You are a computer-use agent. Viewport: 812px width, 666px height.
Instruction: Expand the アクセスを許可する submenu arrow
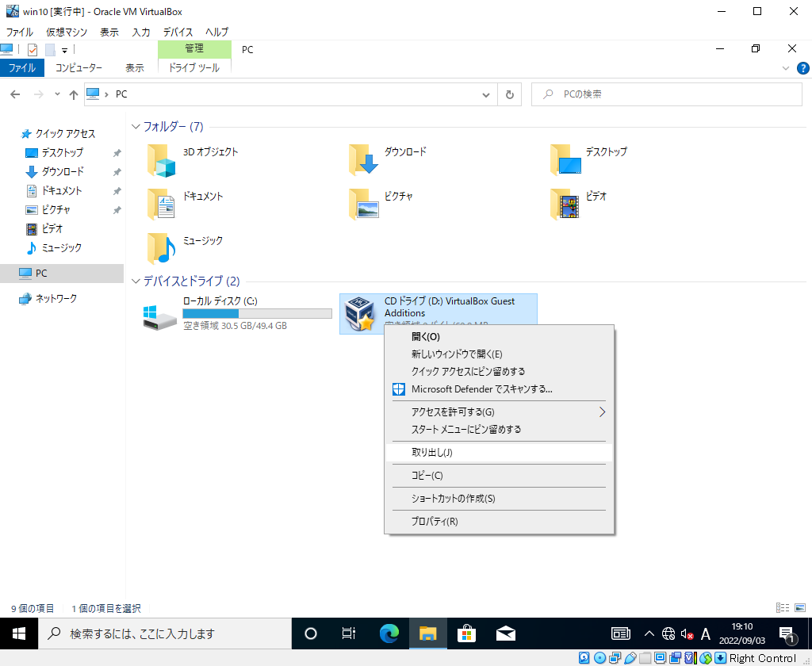(602, 411)
